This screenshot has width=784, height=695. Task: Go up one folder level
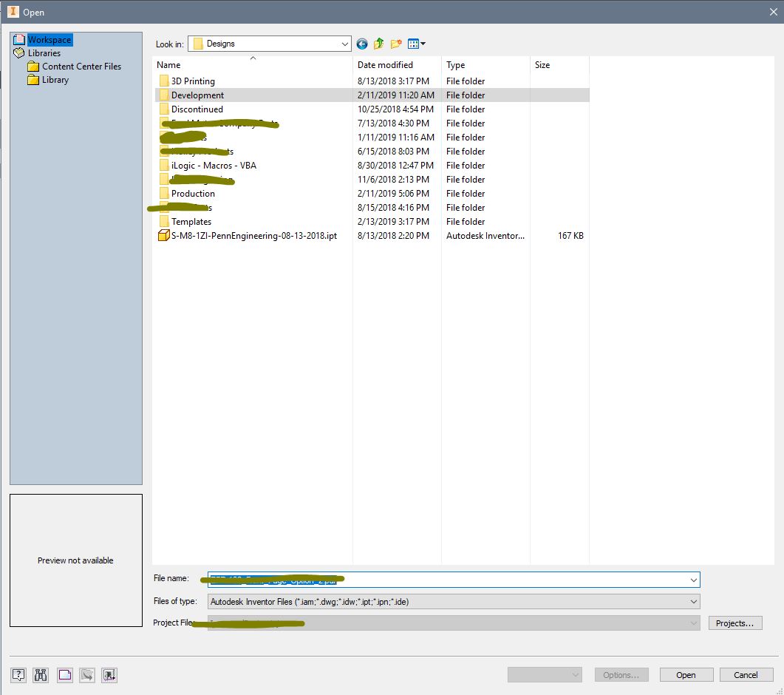pyautogui.click(x=378, y=44)
